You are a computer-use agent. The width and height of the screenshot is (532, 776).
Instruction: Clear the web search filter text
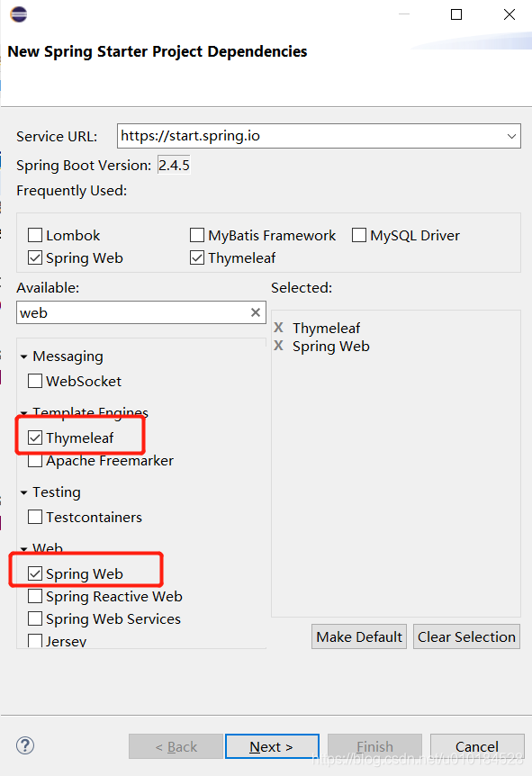coord(256,312)
